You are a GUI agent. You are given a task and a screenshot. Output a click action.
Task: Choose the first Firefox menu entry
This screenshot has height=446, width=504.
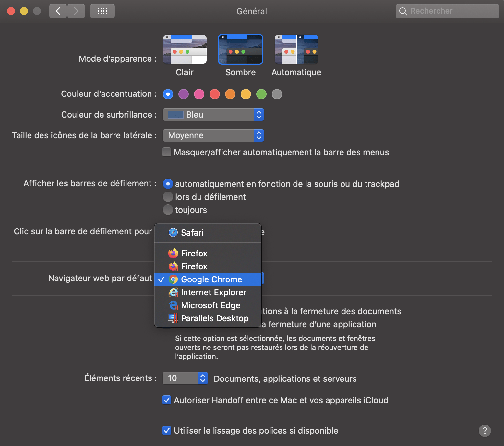click(x=208, y=253)
